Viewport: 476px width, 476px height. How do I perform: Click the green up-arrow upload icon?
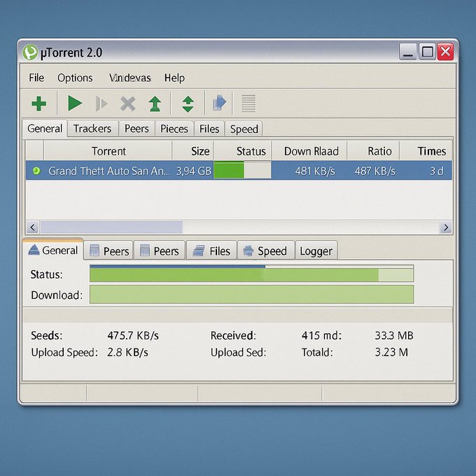[x=155, y=104]
